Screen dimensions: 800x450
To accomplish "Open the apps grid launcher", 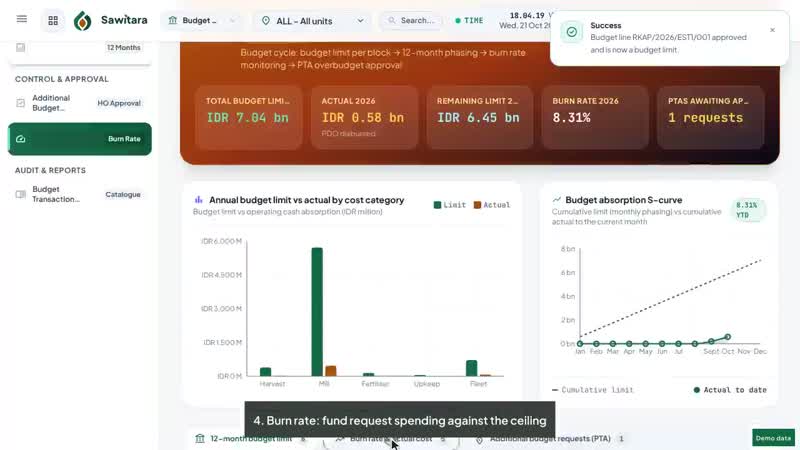I will click(53, 20).
